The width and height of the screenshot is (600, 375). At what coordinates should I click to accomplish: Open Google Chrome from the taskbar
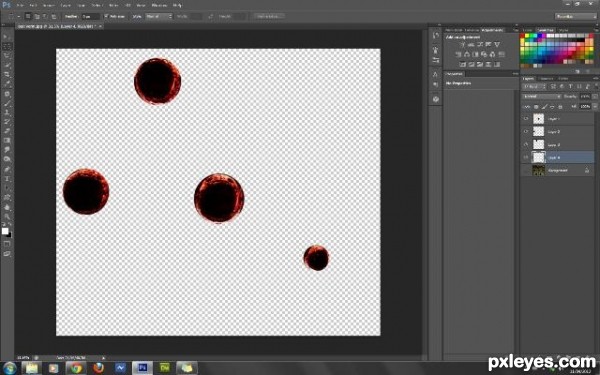point(76,368)
